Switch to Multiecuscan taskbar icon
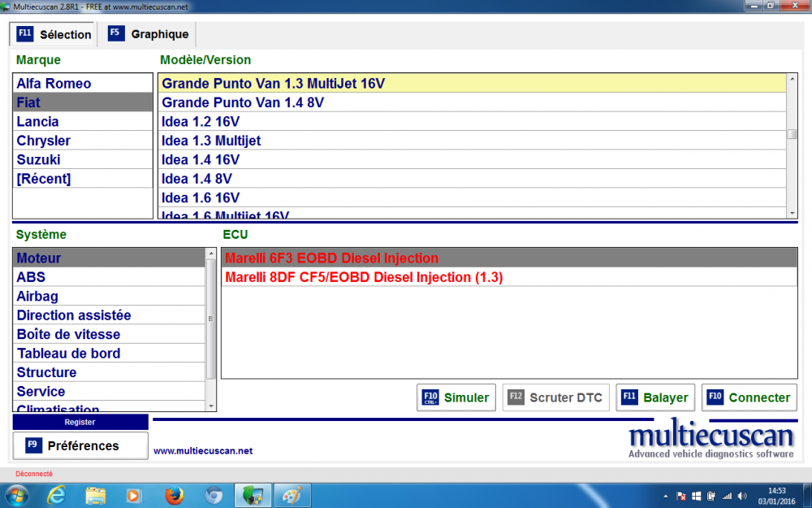 (x=253, y=496)
